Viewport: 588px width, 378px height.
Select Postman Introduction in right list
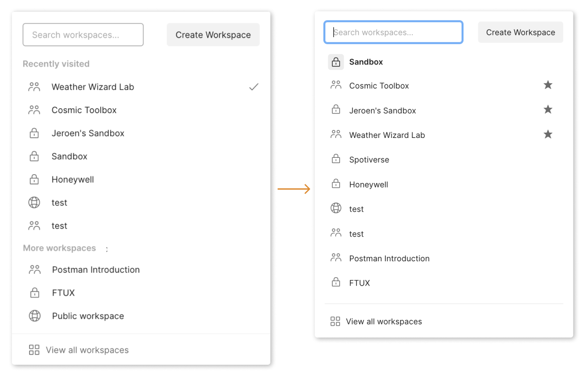click(x=389, y=258)
